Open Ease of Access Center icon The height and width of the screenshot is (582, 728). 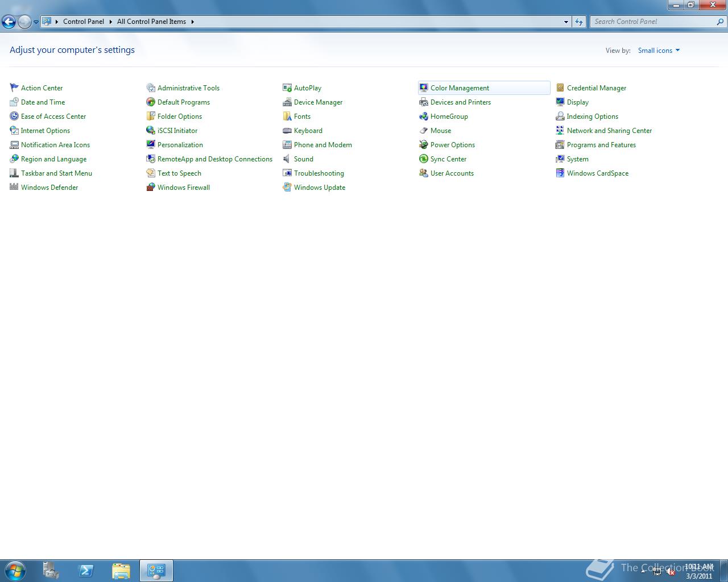click(14, 116)
